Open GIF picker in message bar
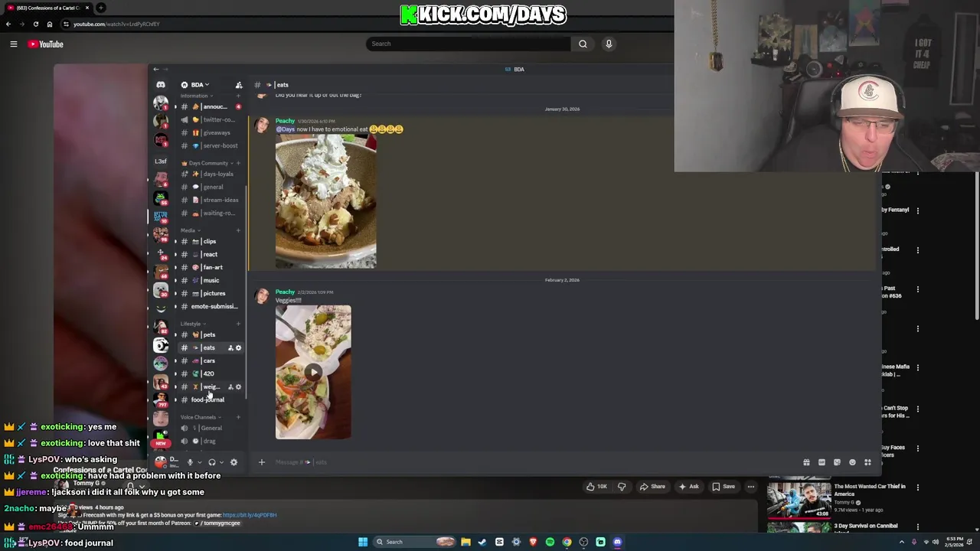The width and height of the screenshot is (980, 551). 822,462
